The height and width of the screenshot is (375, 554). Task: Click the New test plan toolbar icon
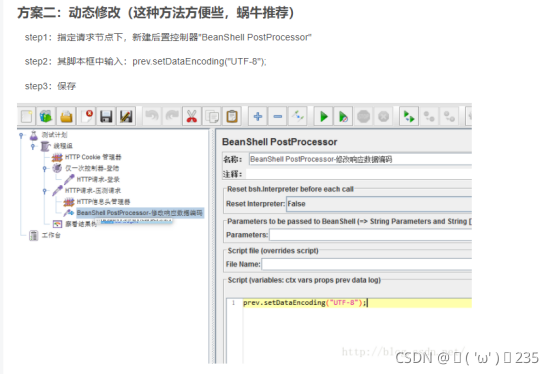click(x=27, y=116)
